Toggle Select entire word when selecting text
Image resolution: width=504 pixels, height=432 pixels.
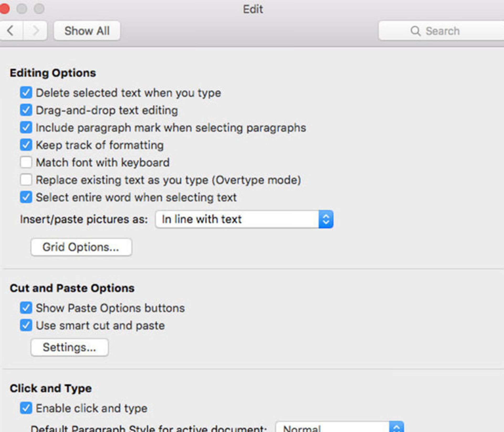point(26,197)
